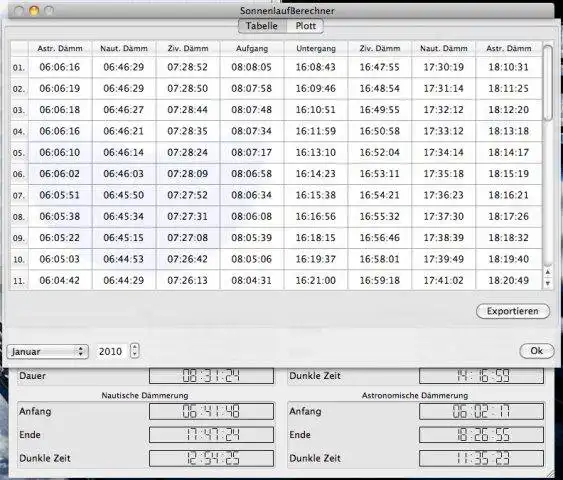
Task: Select cell 08:06:08 in row 08
Action: pos(252,216)
